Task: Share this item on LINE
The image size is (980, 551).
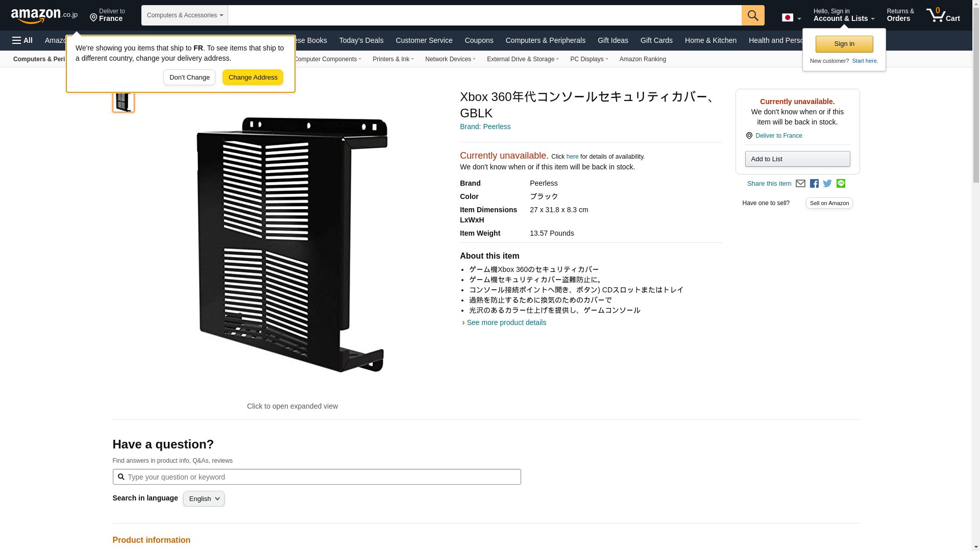Action: [x=841, y=184]
